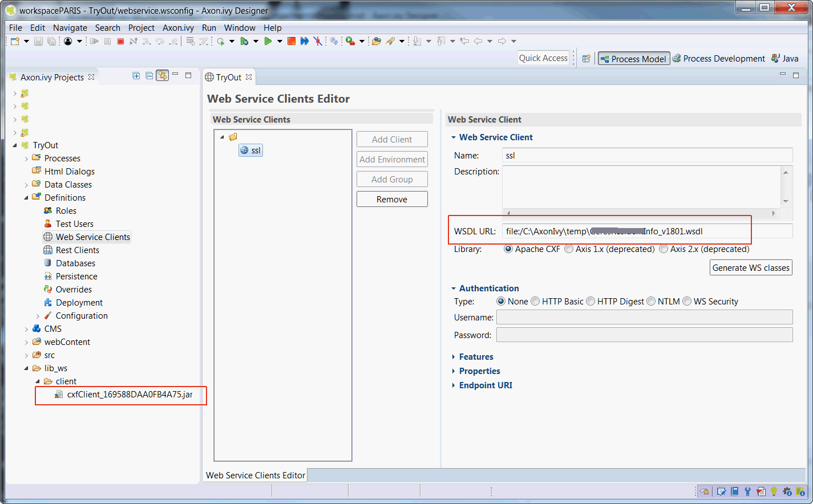Viewport: 813px width, 504px height.
Task: Click the Open Type folder toolbar icon
Action: 377,41
